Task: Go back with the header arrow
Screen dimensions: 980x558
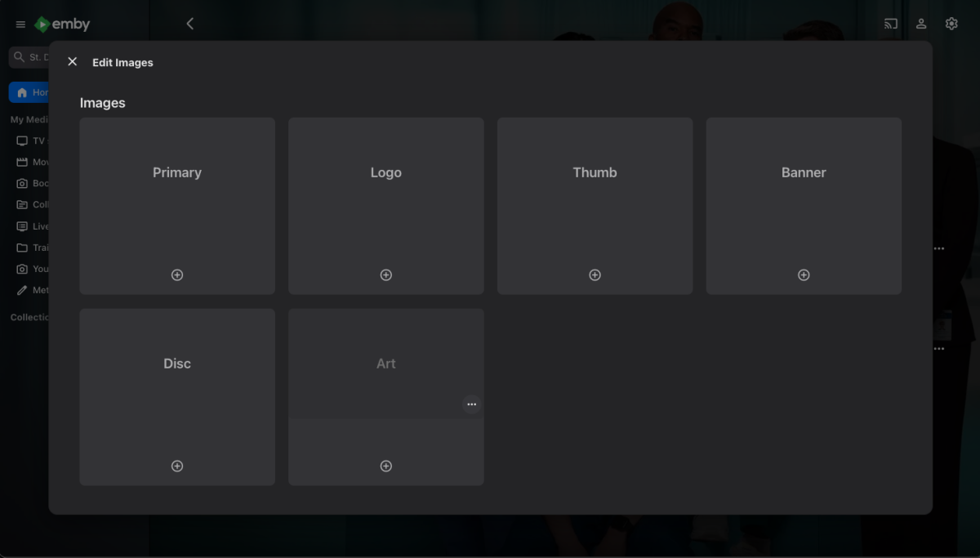Action: click(190, 24)
